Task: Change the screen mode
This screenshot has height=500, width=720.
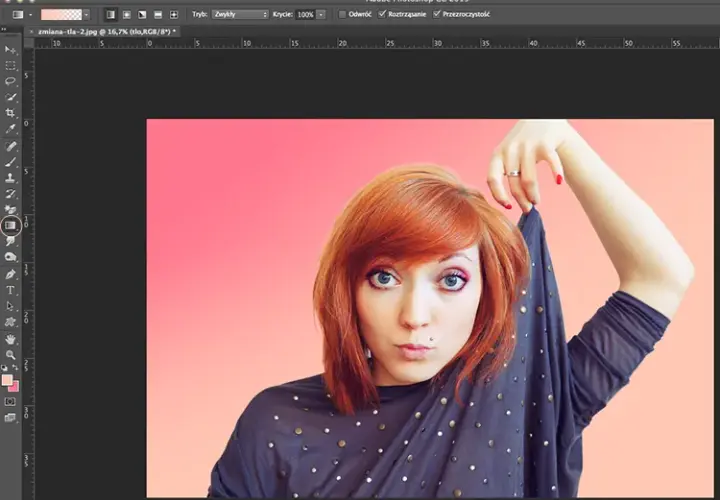Action: tap(10, 418)
